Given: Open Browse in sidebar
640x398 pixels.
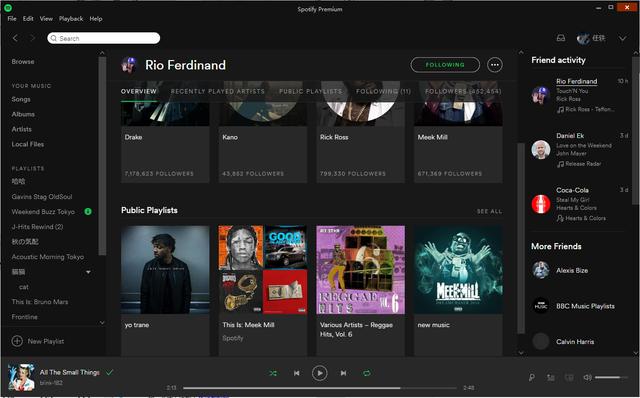Looking at the screenshot, I should click(x=23, y=62).
